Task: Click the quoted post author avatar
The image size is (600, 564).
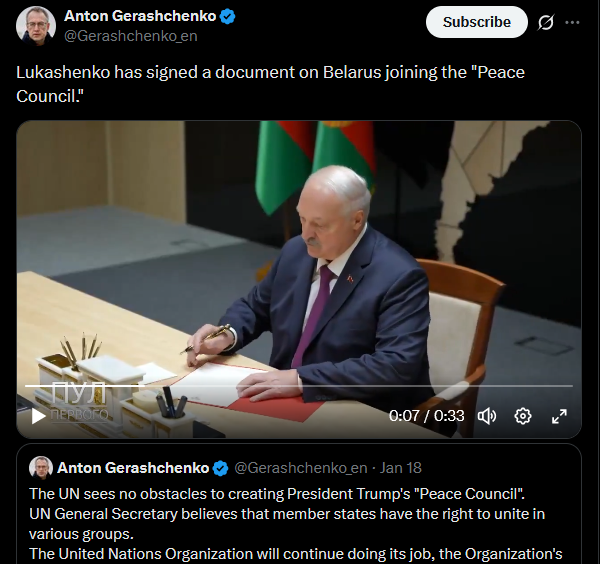Action: (41, 468)
